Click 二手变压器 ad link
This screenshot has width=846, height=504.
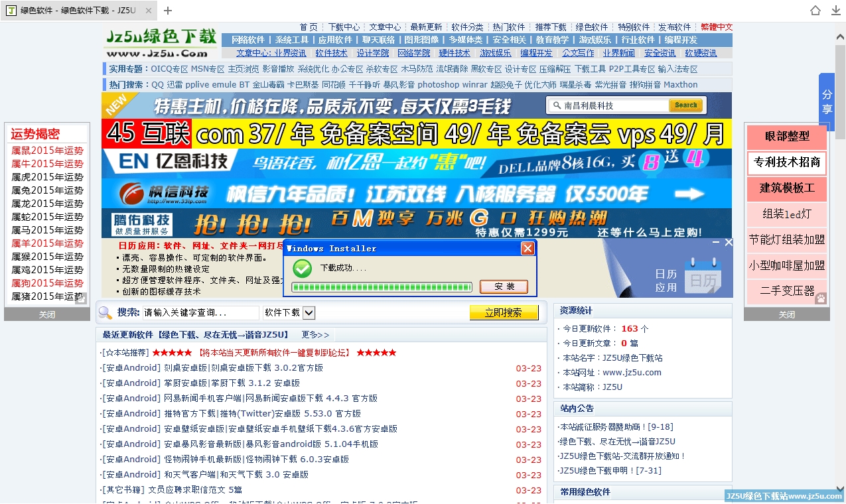(x=787, y=291)
